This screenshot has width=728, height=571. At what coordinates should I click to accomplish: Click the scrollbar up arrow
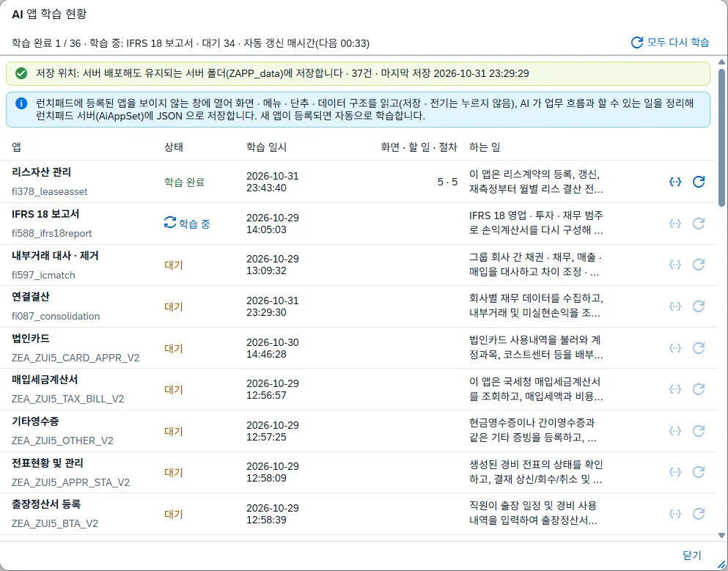pyautogui.click(x=721, y=62)
